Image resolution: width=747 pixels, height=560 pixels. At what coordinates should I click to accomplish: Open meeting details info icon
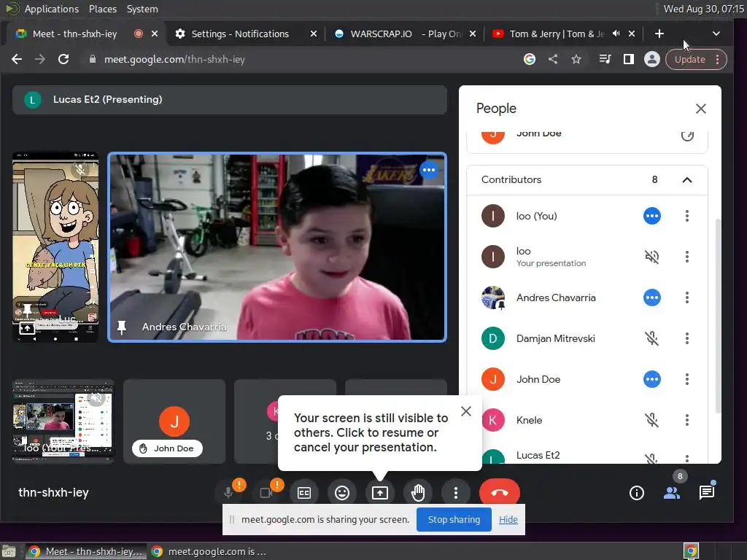pyautogui.click(x=636, y=493)
